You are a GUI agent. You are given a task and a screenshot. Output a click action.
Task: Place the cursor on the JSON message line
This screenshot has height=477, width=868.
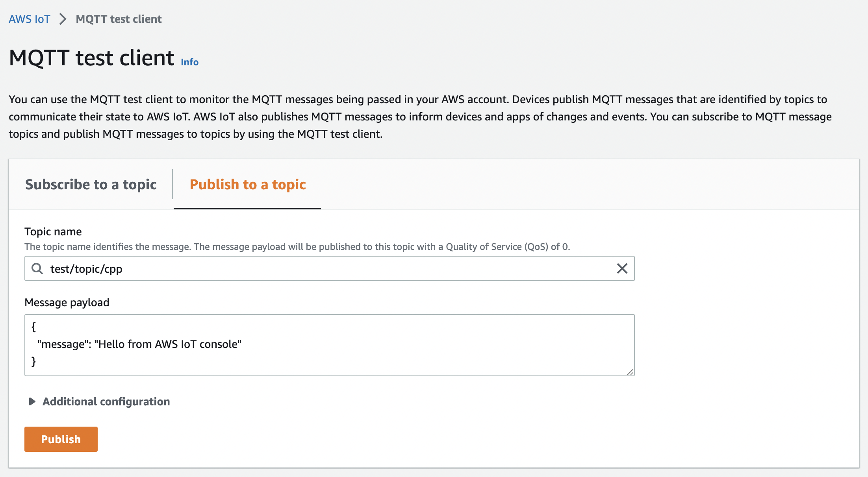(x=139, y=344)
